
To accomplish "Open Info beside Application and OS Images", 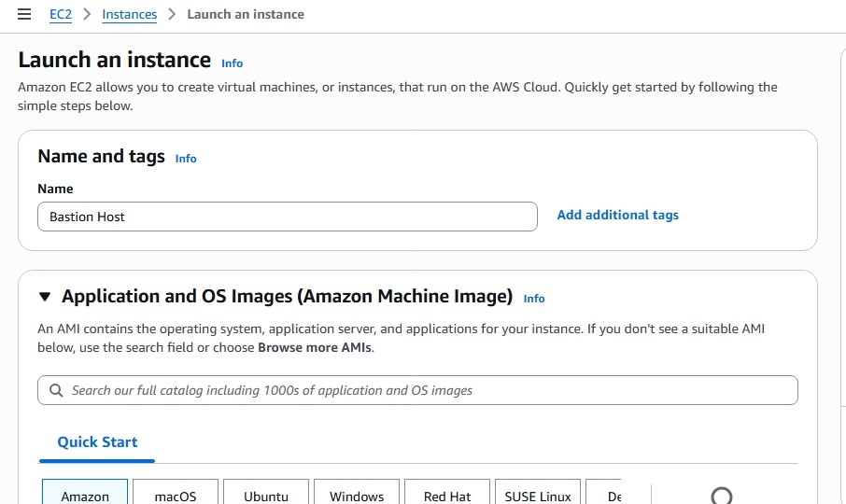I will point(533,299).
